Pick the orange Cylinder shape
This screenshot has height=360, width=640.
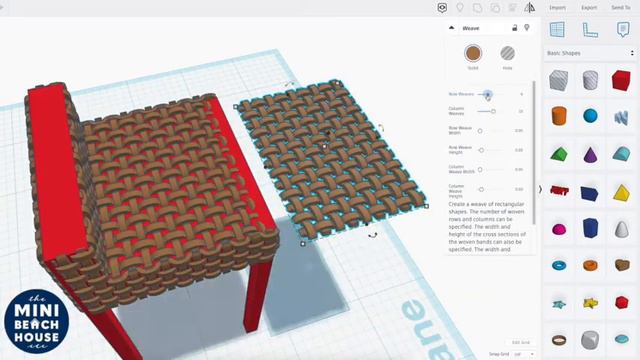[x=559, y=116]
